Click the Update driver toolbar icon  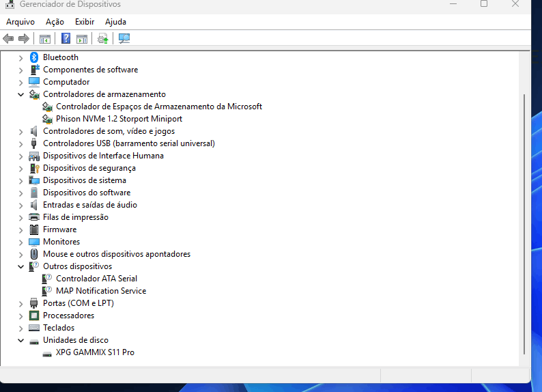(x=102, y=39)
